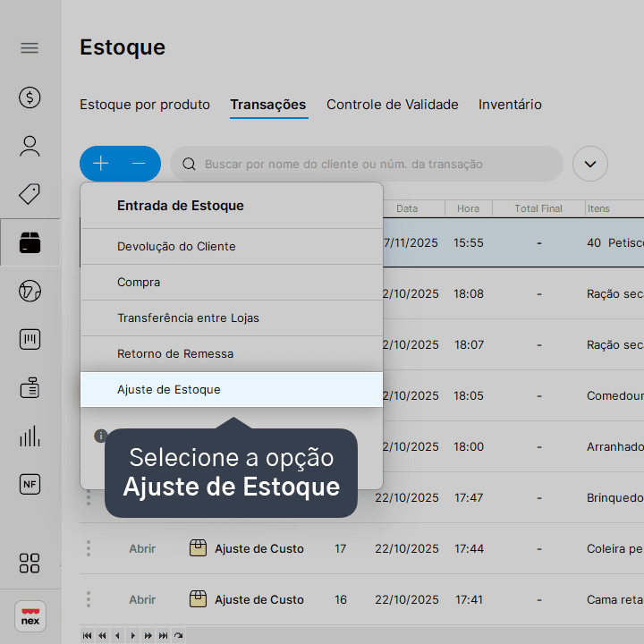This screenshot has width=644, height=644.
Task: Open the cash register sidebar icon
Action: point(30,387)
